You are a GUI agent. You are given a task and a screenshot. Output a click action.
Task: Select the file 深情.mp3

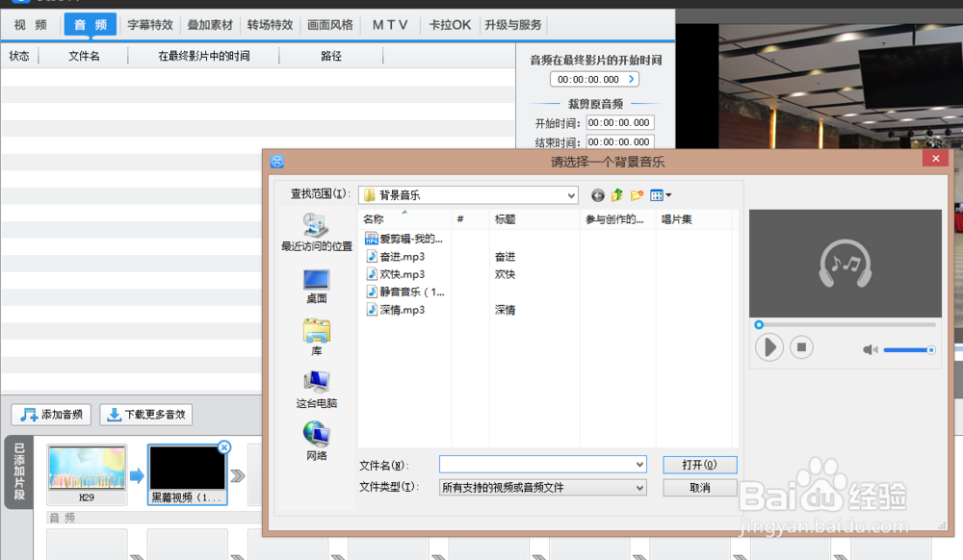[396, 310]
